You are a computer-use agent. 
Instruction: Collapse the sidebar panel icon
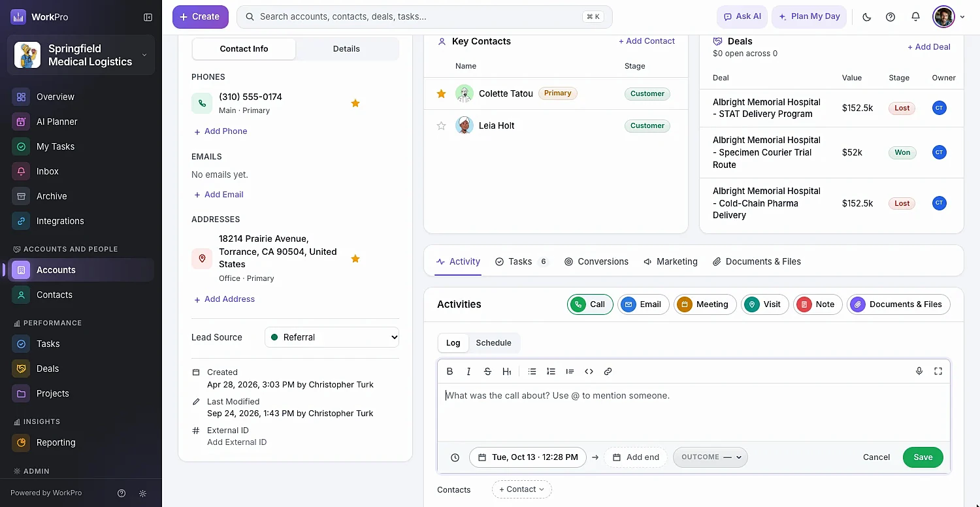148,17
